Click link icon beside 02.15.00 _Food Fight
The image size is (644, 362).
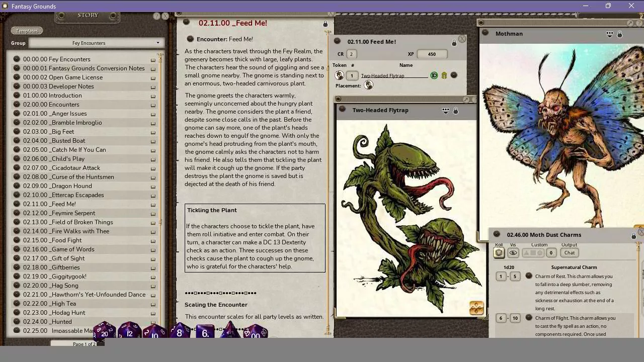click(x=17, y=240)
